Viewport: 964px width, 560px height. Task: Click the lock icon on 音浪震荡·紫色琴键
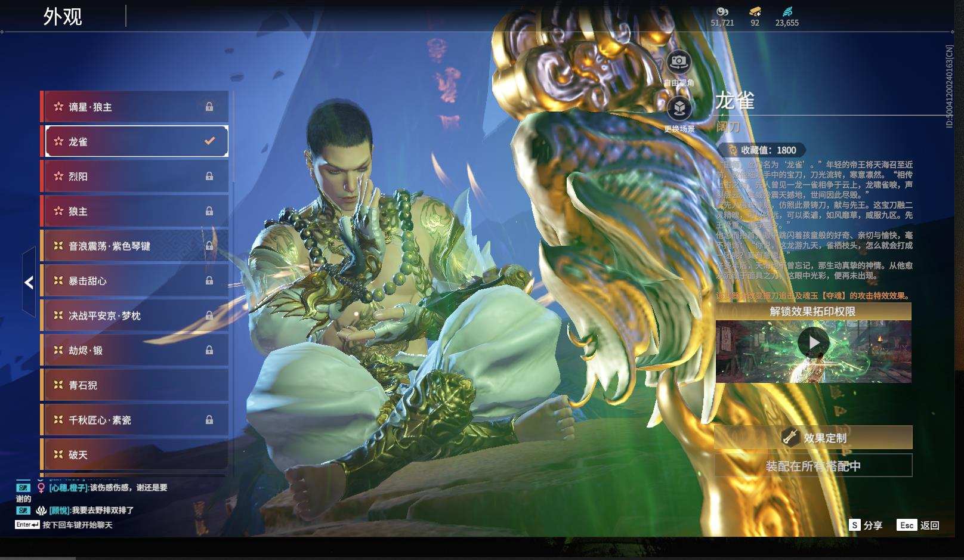209,246
